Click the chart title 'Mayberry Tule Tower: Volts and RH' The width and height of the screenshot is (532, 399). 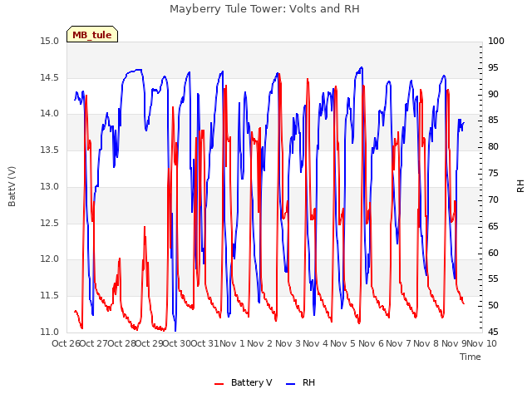264,9
